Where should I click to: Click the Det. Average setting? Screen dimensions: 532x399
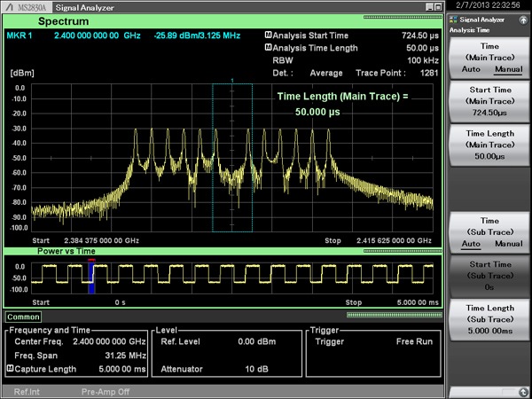326,73
